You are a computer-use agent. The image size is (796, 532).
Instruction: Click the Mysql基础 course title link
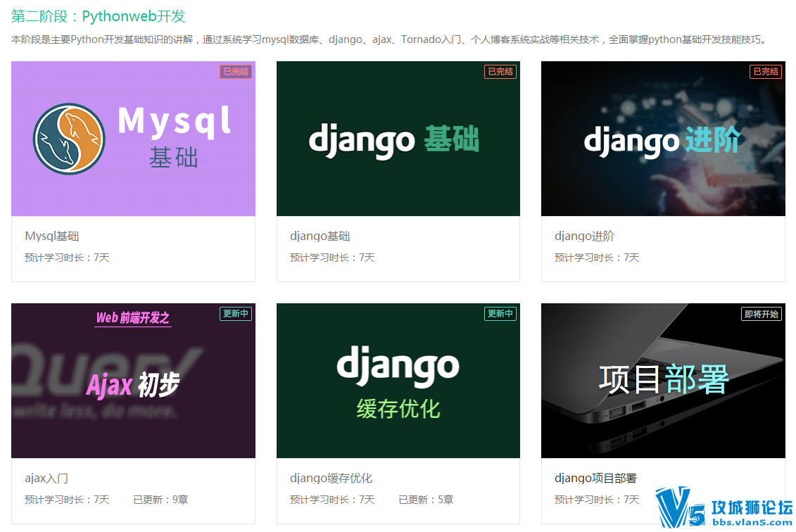[52, 236]
